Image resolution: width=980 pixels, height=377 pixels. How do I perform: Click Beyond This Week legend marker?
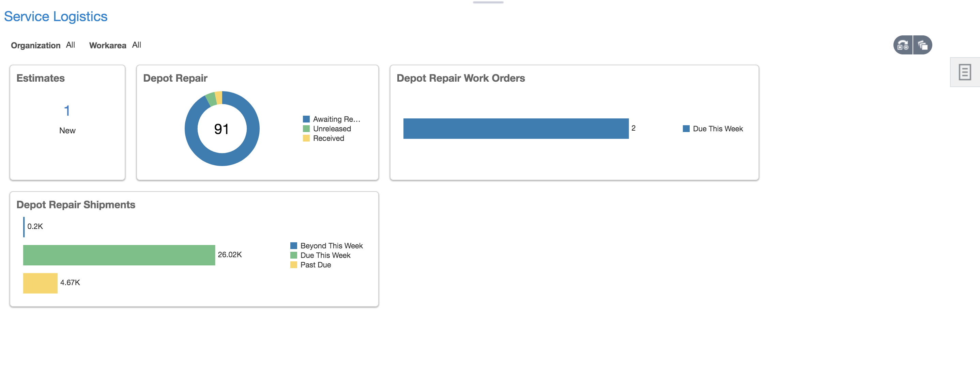click(294, 246)
